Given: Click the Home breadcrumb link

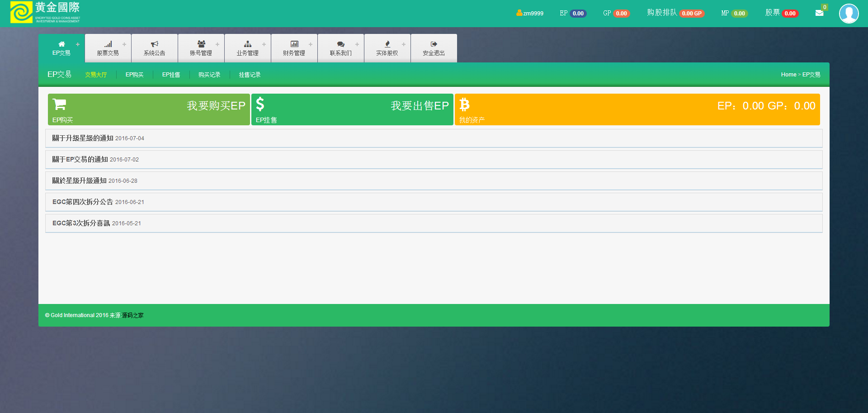Looking at the screenshot, I should point(788,75).
